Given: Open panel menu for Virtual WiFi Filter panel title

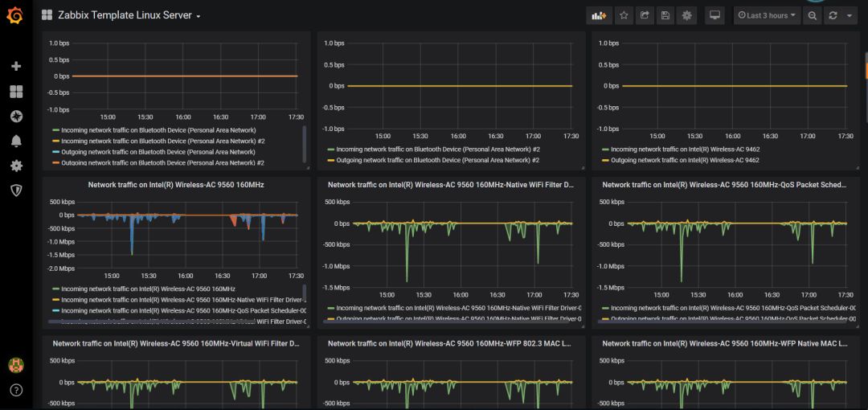Looking at the screenshot, I should pos(176,343).
